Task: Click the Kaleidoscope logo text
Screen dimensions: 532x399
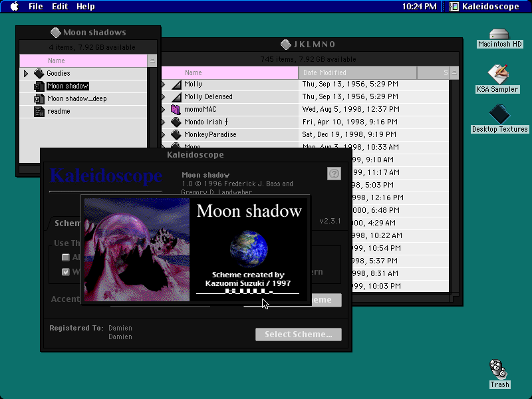Action: pyautogui.click(x=106, y=176)
